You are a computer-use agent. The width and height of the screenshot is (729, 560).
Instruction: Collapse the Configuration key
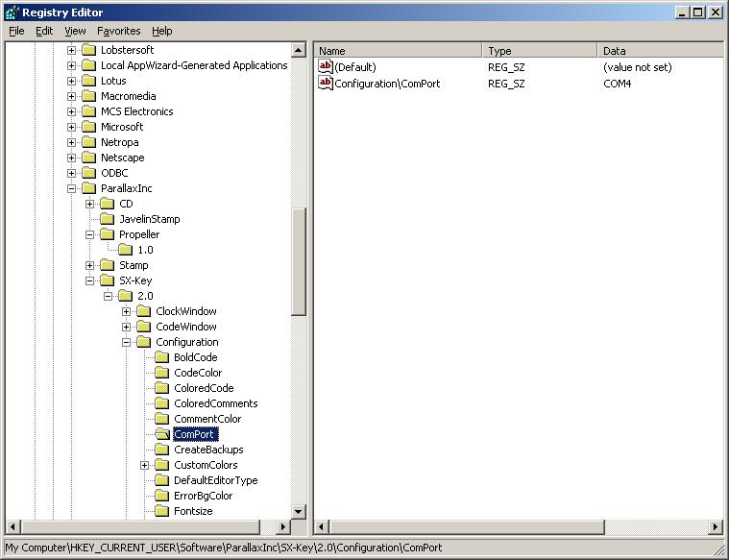(126, 342)
